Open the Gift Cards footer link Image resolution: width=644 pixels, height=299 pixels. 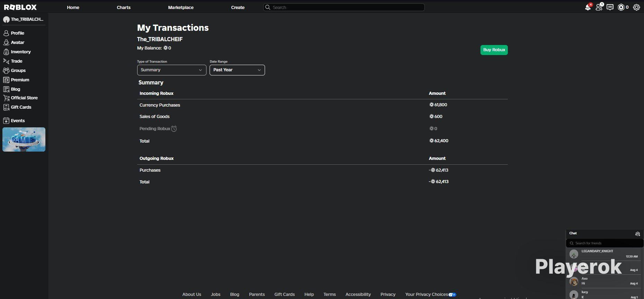pos(284,295)
